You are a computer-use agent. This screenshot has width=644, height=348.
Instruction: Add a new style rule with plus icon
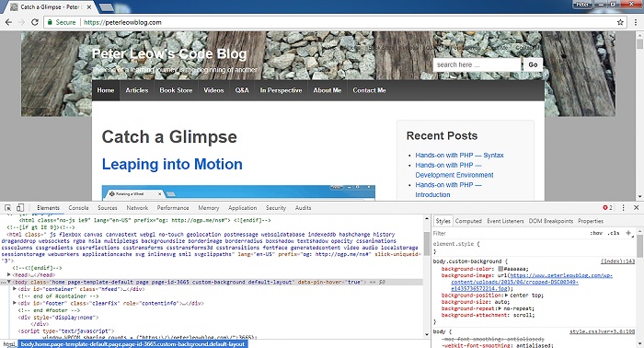pos(628,233)
